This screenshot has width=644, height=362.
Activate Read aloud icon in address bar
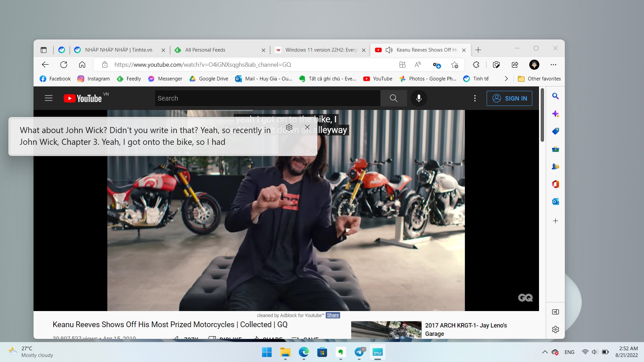(418, 65)
